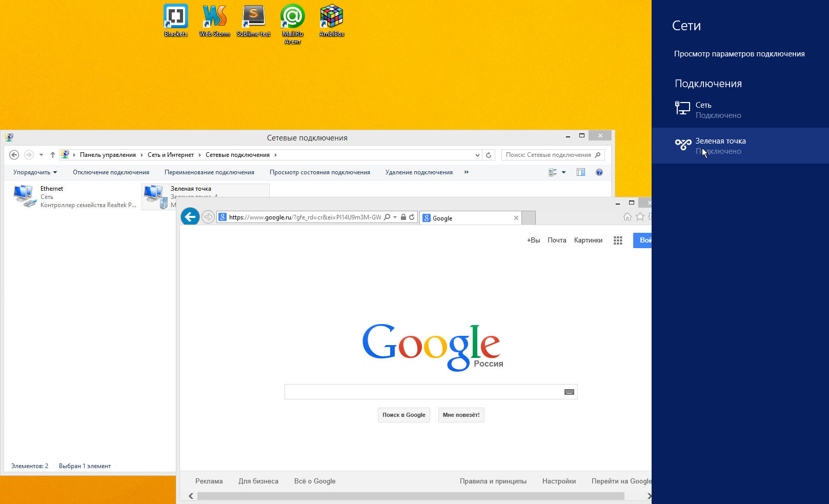Refresh the Google page in Internet Explorer
This screenshot has width=829, height=504.
pos(412,217)
